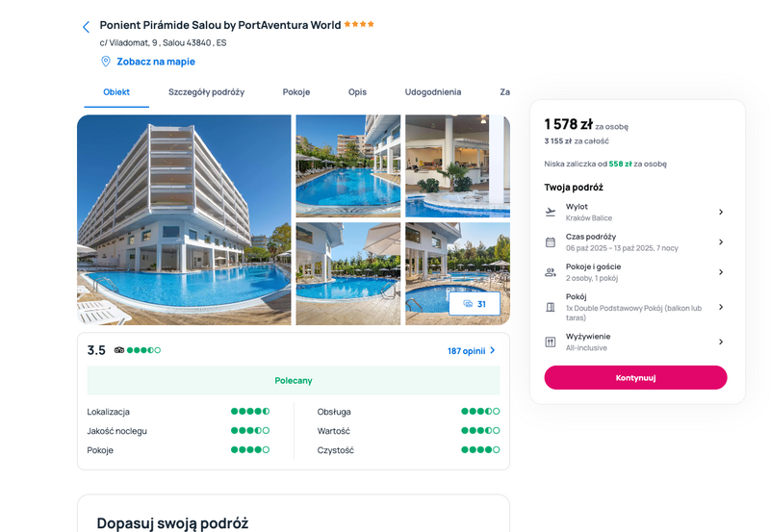Click the map pin icon
The height and width of the screenshot is (532, 770).
tap(106, 62)
